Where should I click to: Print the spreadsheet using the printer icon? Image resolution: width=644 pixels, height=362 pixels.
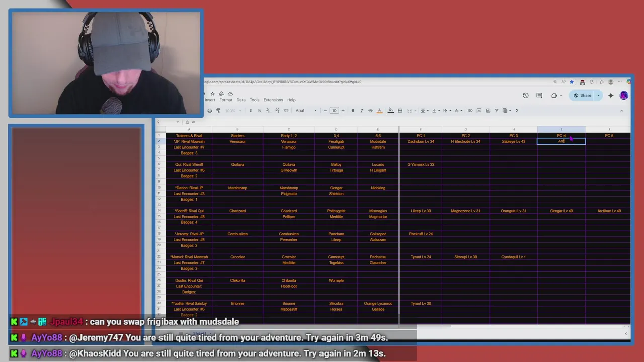(210, 110)
